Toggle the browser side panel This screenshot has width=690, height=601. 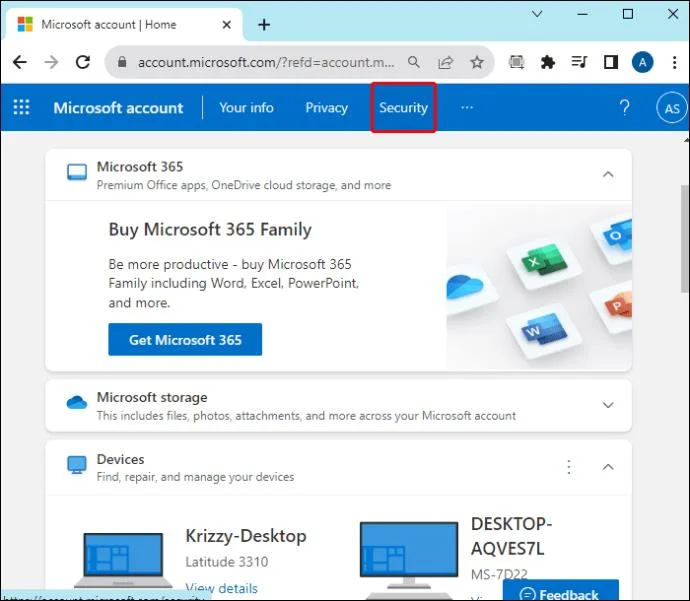pos(611,62)
